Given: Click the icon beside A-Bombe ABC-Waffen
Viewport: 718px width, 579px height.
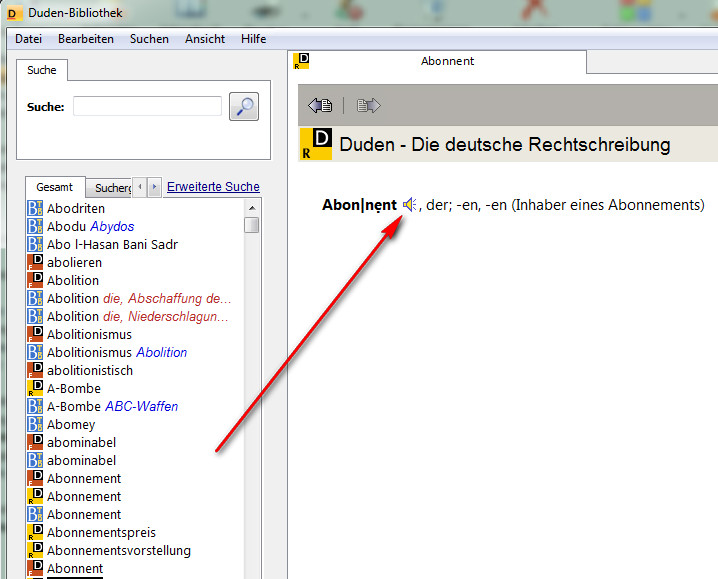Looking at the screenshot, I should coord(35,406).
